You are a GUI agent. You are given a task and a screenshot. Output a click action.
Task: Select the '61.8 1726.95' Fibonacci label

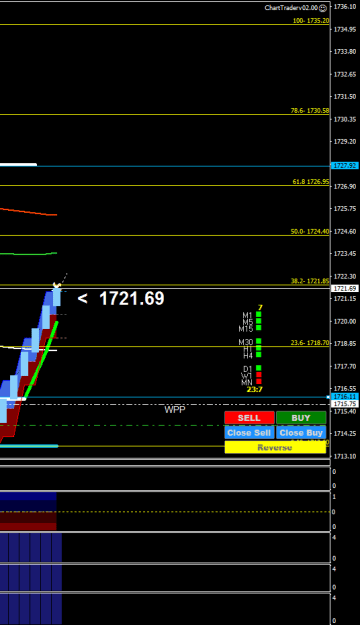311,182
